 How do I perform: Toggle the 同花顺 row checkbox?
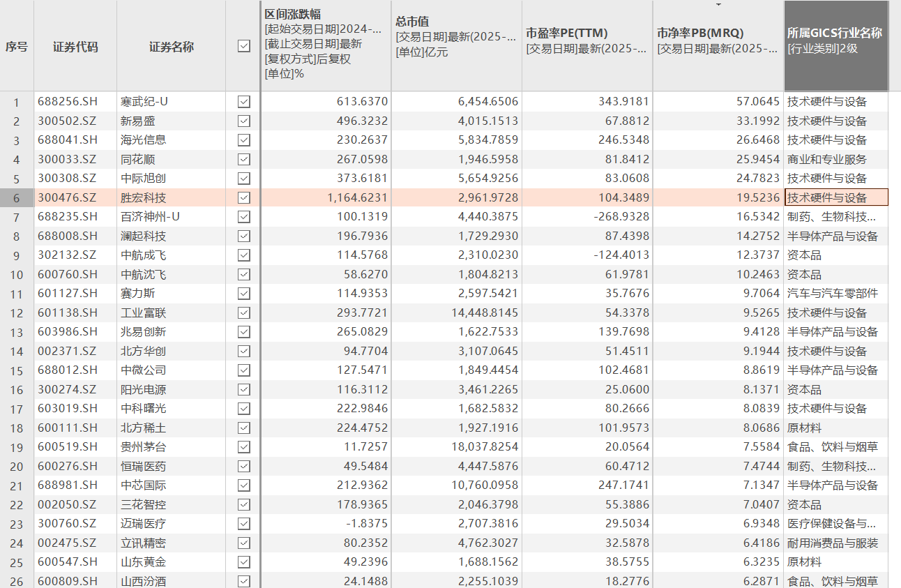coord(243,159)
